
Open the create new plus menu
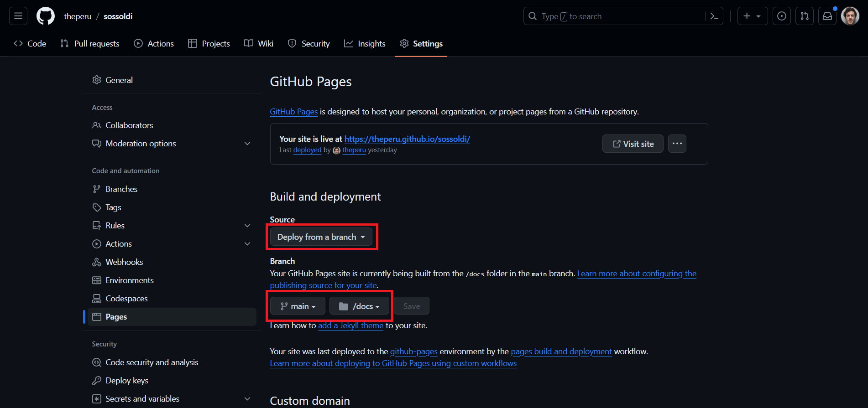[752, 16]
